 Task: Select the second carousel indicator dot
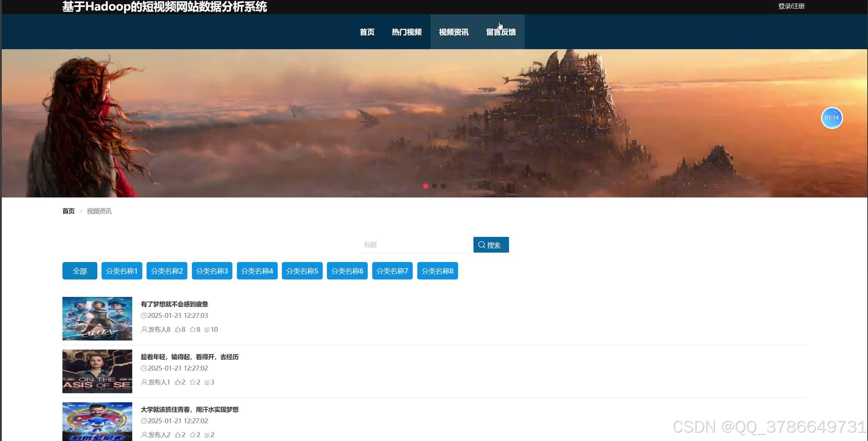click(434, 186)
